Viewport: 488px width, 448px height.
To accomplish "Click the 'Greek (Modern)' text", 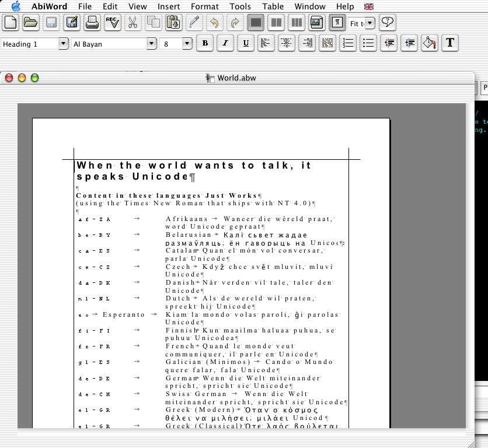I will tap(200, 409).
